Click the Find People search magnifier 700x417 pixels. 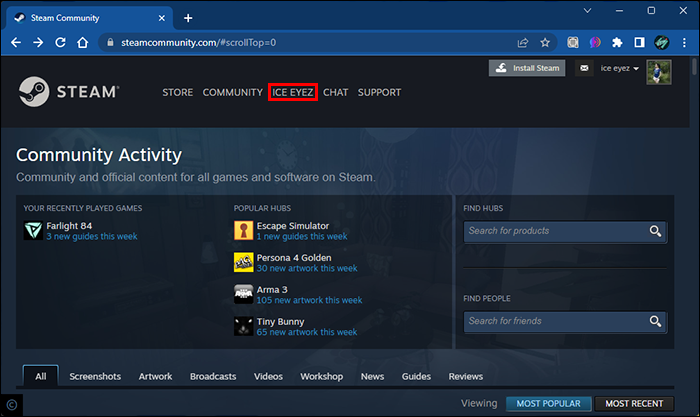(655, 321)
